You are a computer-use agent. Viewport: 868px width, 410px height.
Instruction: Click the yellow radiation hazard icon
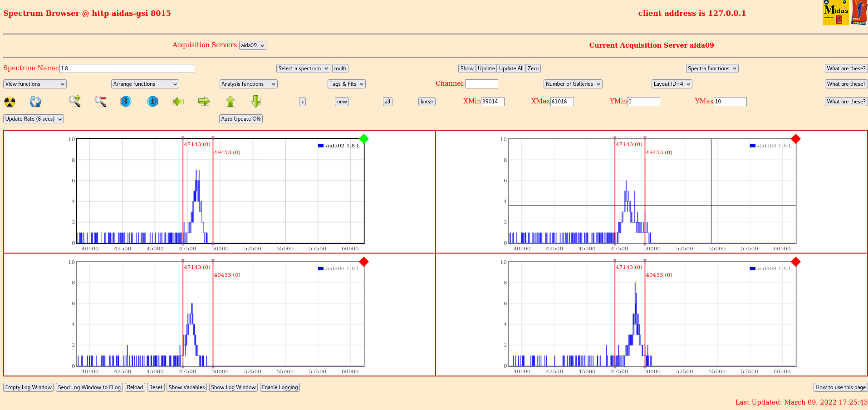tap(10, 102)
